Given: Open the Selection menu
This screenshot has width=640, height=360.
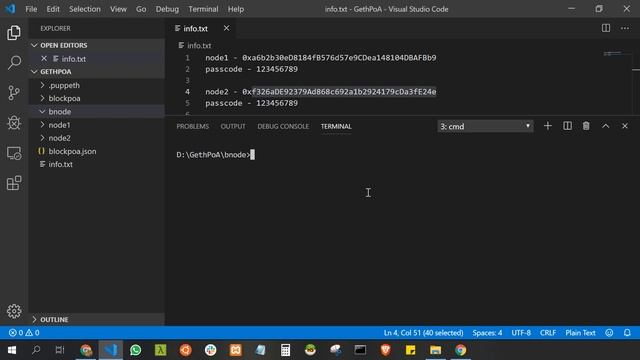Looking at the screenshot, I should point(84,9).
